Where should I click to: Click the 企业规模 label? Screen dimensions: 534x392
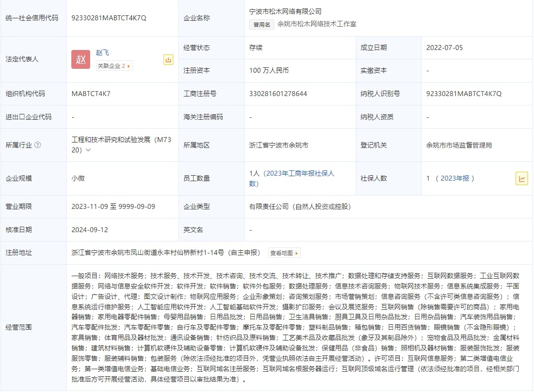click(19, 178)
